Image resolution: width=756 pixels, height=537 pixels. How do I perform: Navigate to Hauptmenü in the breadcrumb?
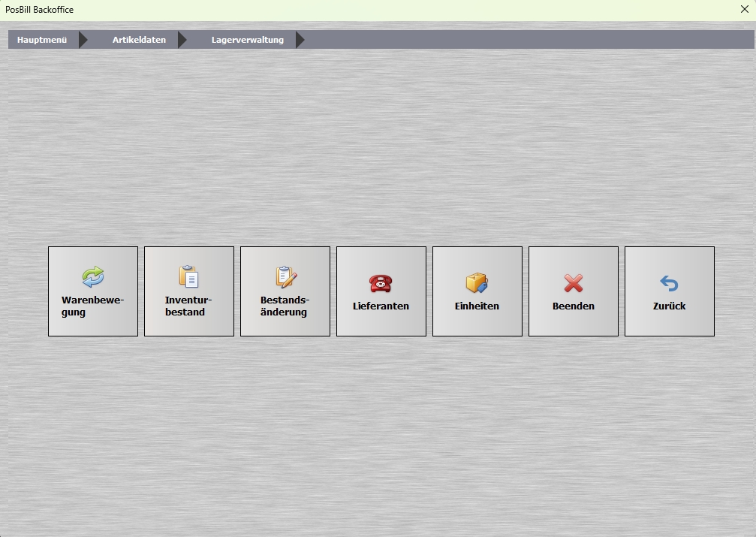[x=42, y=40]
